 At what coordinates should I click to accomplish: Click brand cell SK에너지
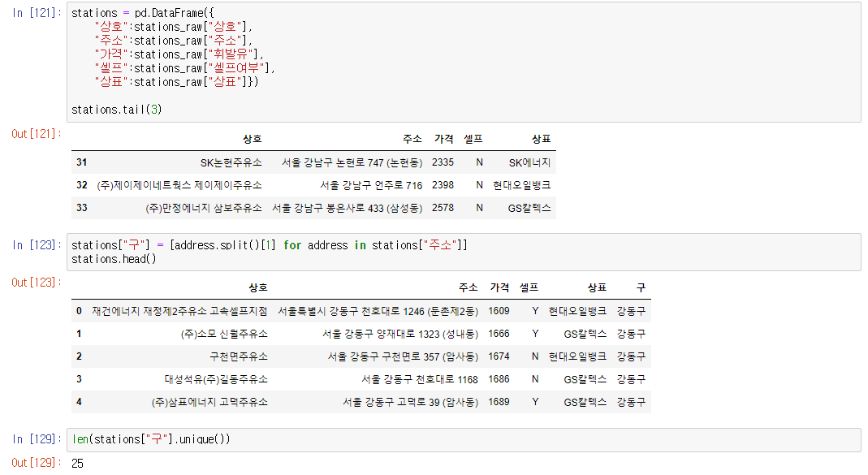click(529, 162)
